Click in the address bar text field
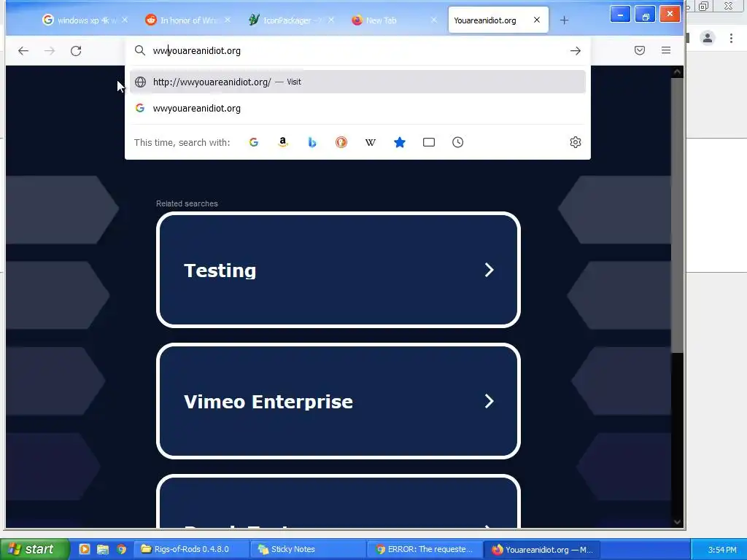This screenshot has width=747, height=560. pos(357,50)
